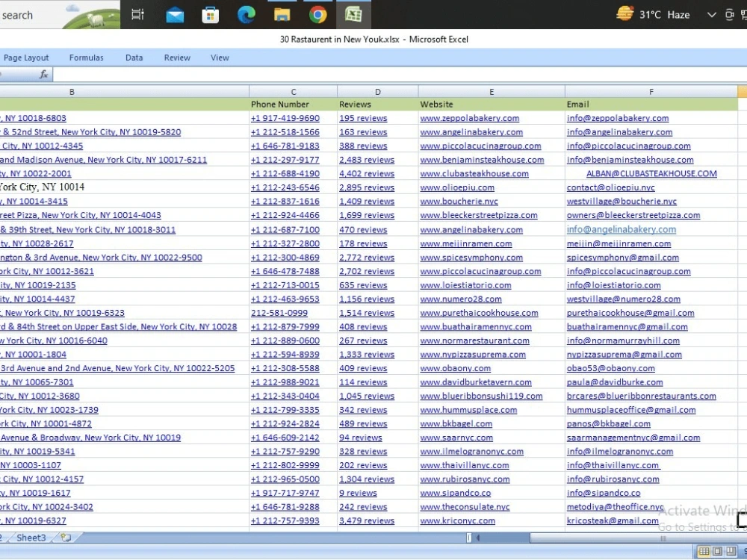The image size is (747, 560).
Task: Open the View ribbon tab
Action: click(x=220, y=57)
